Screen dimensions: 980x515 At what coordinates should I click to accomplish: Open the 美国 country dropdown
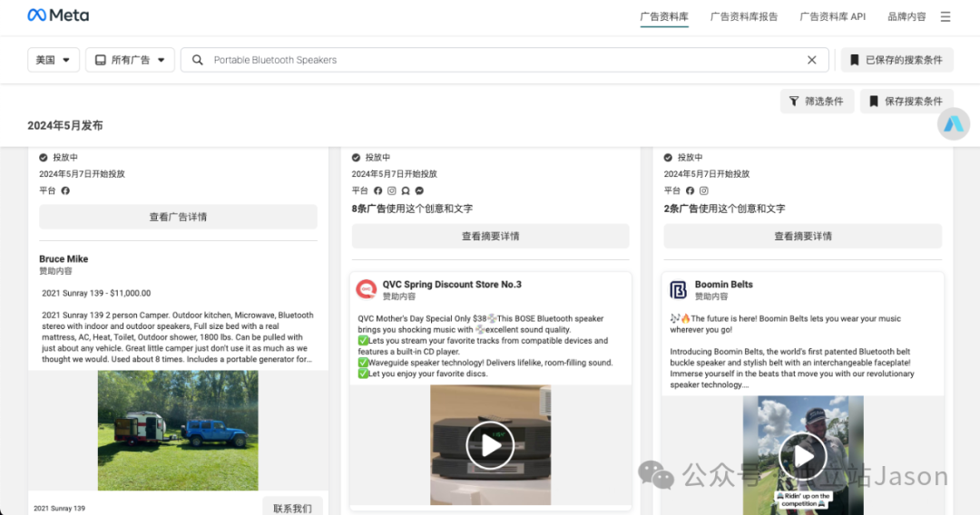[x=54, y=60]
